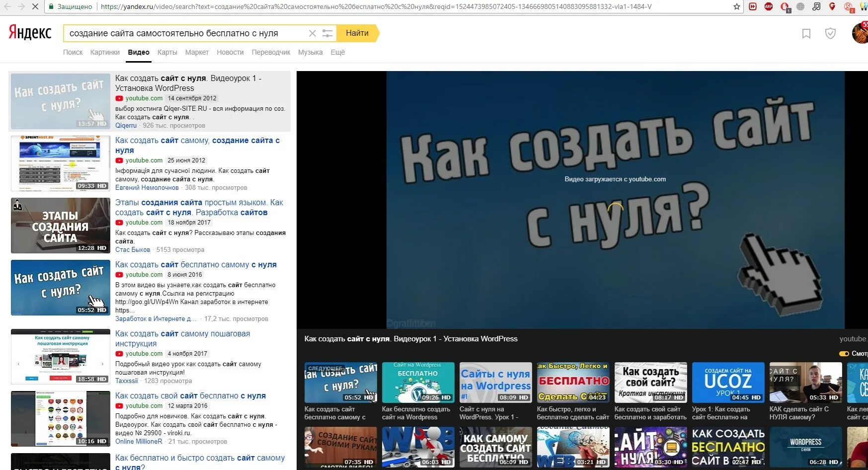The width and height of the screenshot is (868, 470).
Task: Switch to the Переводчик tab
Action: tap(271, 52)
